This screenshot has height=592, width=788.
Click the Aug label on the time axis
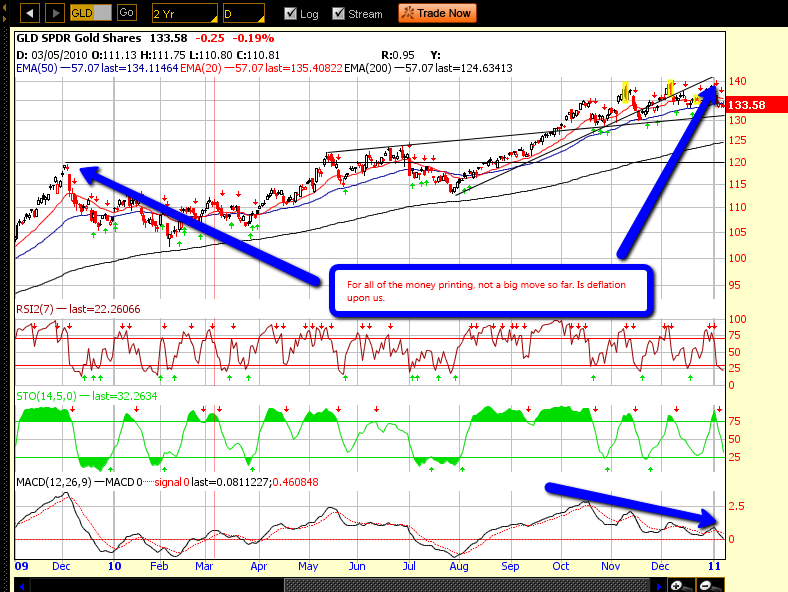[x=459, y=566]
